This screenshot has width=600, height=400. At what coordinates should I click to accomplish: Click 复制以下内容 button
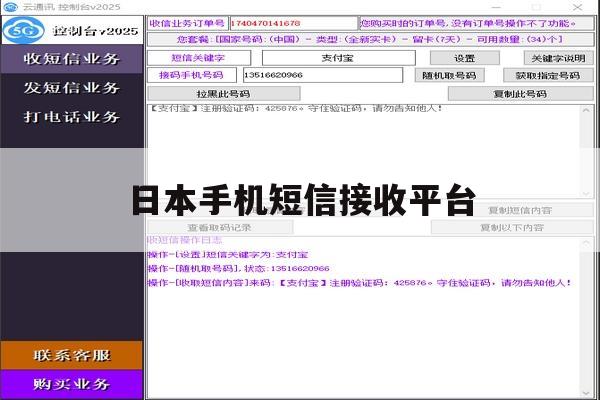[x=512, y=227]
